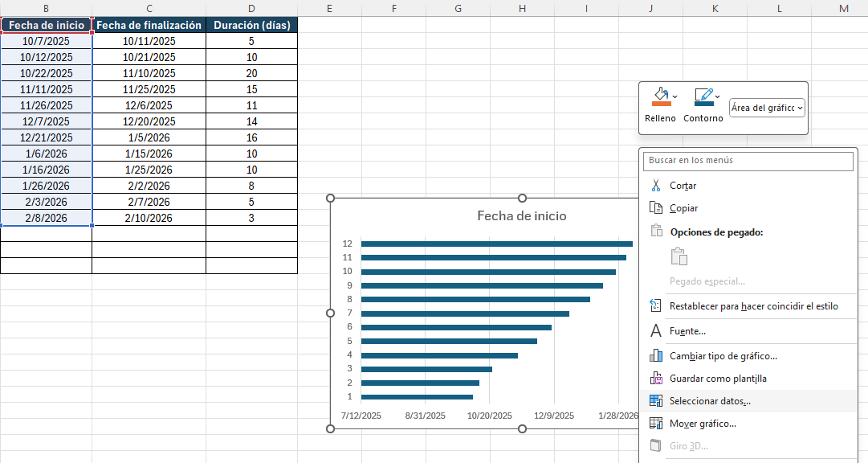This screenshot has height=463, width=868.
Task: Select column M header
Action: tap(843, 8)
